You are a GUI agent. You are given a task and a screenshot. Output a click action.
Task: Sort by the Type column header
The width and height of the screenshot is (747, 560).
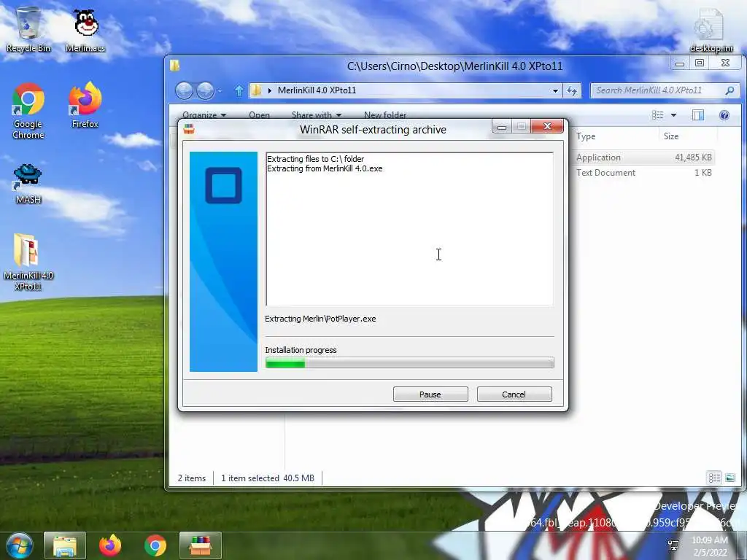pyautogui.click(x=586, y=136)
